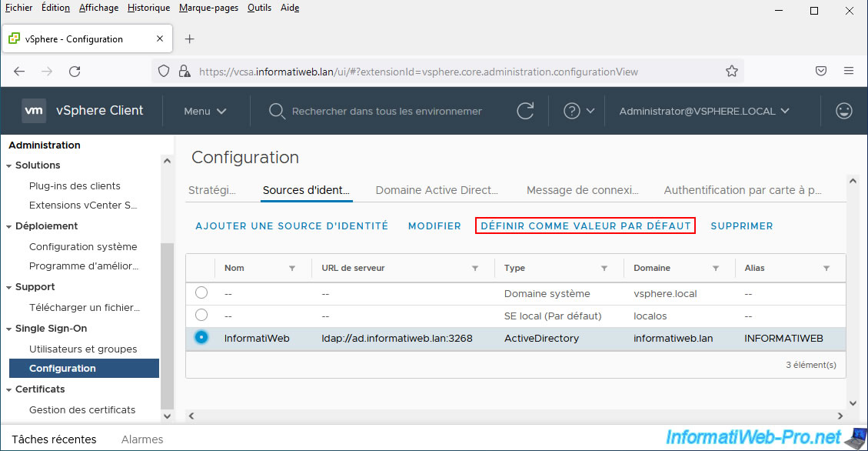Open Programme d'amélior... in the sidebar

click(84, 266)
